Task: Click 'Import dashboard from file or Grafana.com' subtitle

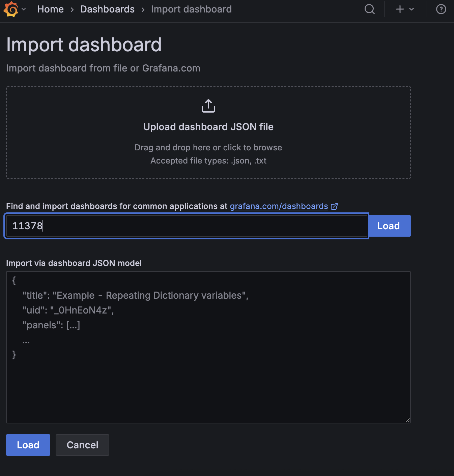Action: click(x=103, y=68)
